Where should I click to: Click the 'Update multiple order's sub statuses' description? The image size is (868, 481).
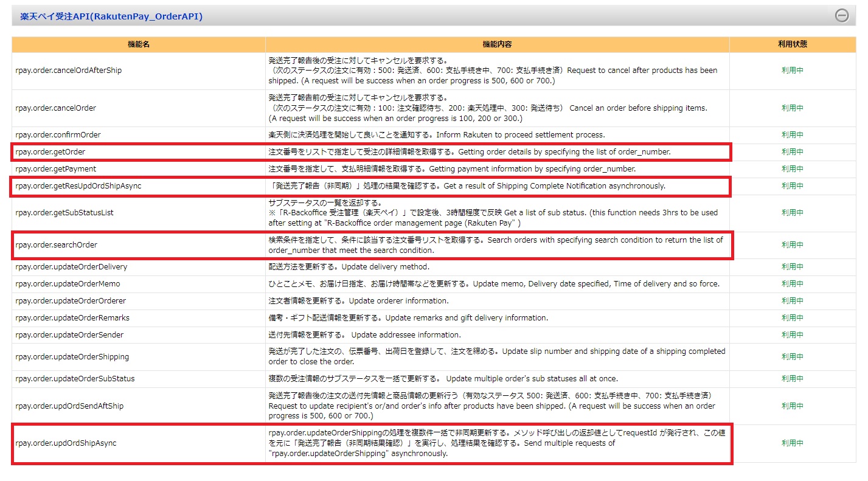(443, 379)
